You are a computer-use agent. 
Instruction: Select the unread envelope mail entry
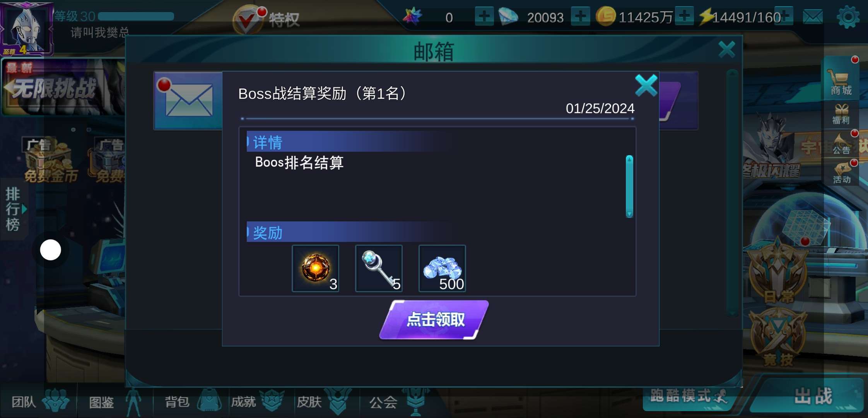point(189,101)
